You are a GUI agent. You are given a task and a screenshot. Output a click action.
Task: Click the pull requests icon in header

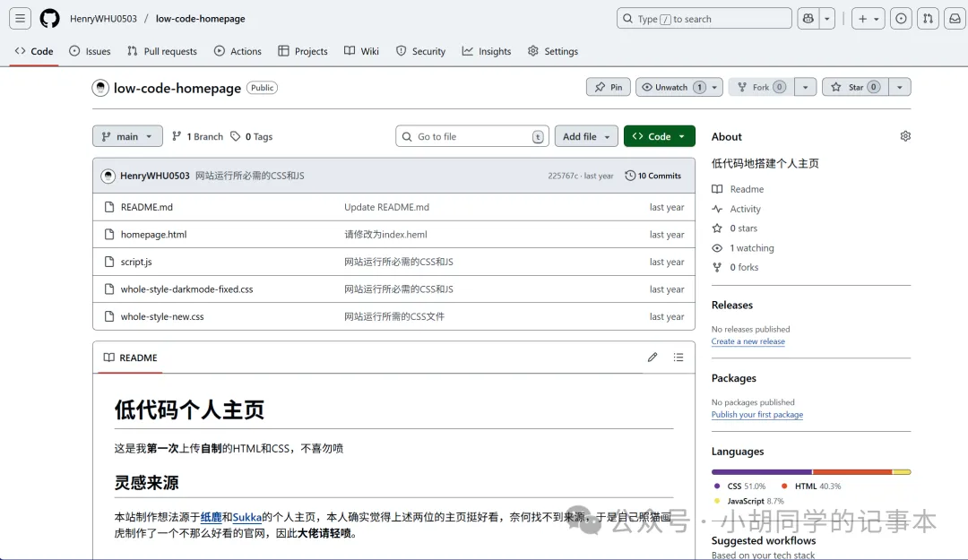point(928,19)
